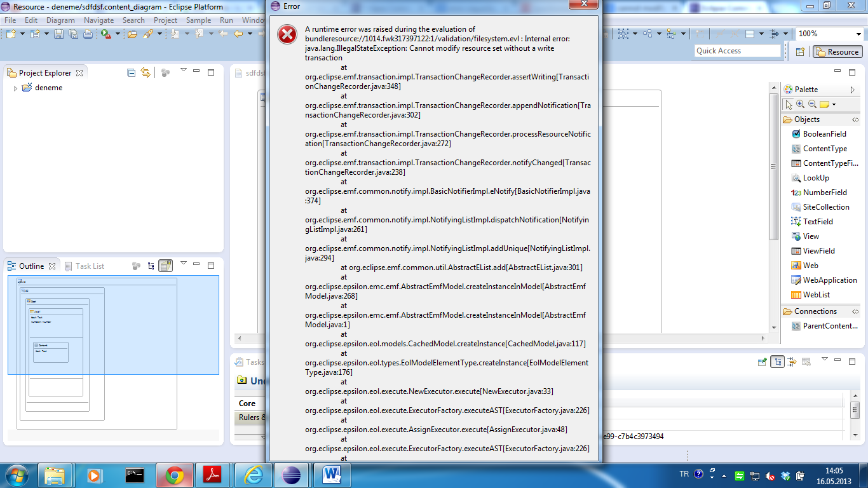
Task: Expand the deneme project node
Action: pyautogui.click(x=16, y=88)
